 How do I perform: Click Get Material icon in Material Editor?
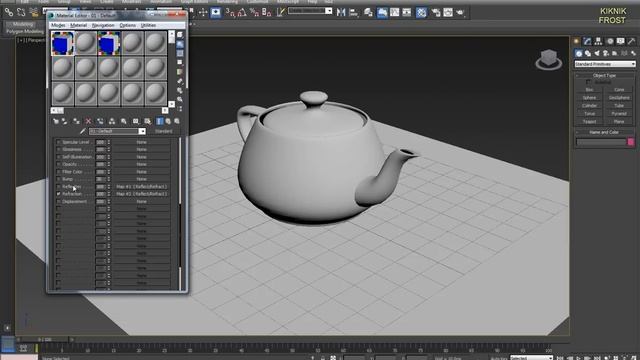coord(56,121)
